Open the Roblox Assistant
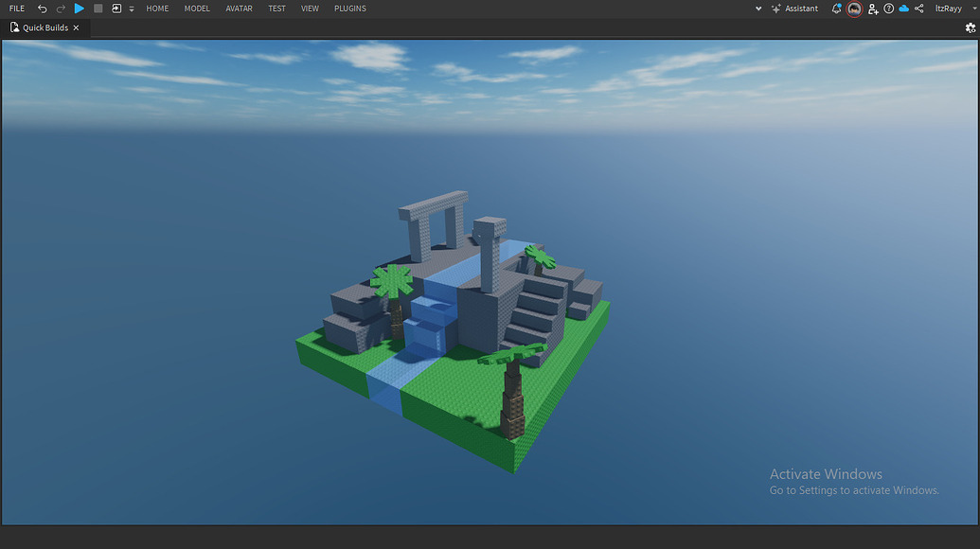 [795, 9]
